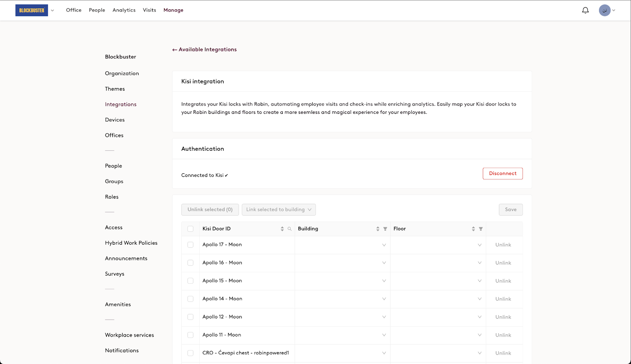Viewport: 631px width, 364px height.
Task: Select the Connected to Kisi status text
Action: click(205, 175)
